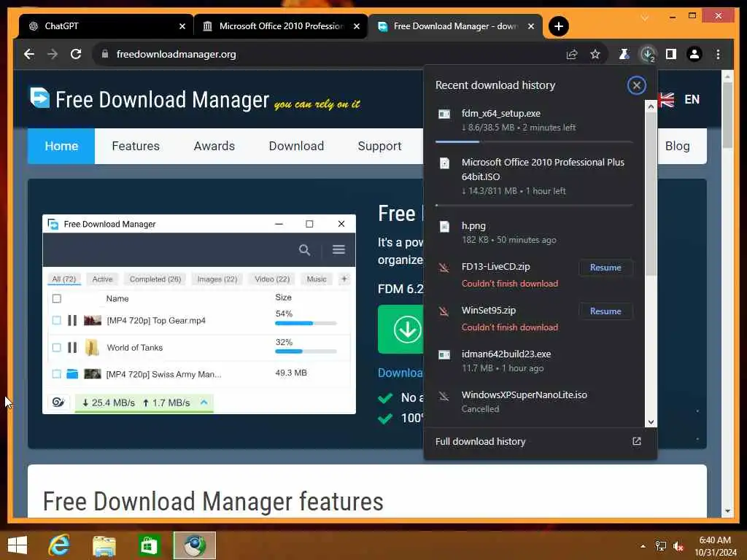747x560 pixels.
Task: Open the Chrome three-dot menu
Action: 718,54
